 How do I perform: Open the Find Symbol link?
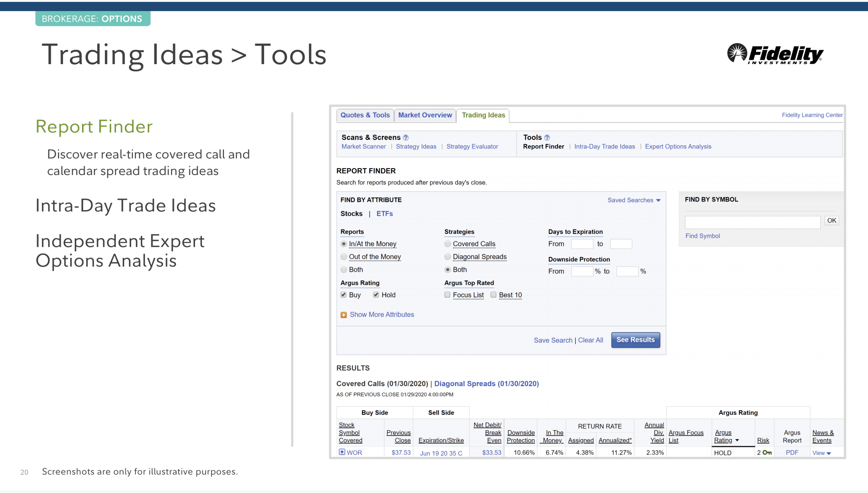(703, 236)
